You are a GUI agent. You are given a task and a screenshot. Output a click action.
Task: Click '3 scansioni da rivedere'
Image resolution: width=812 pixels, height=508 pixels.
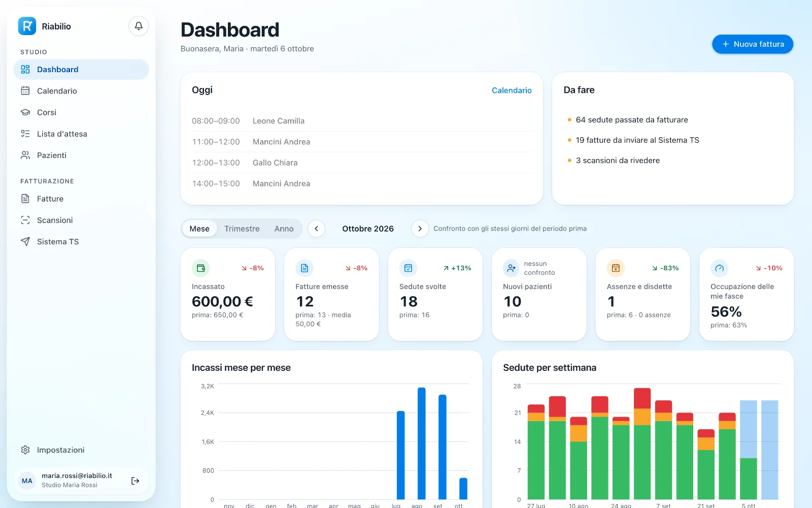tap(618, 161)
